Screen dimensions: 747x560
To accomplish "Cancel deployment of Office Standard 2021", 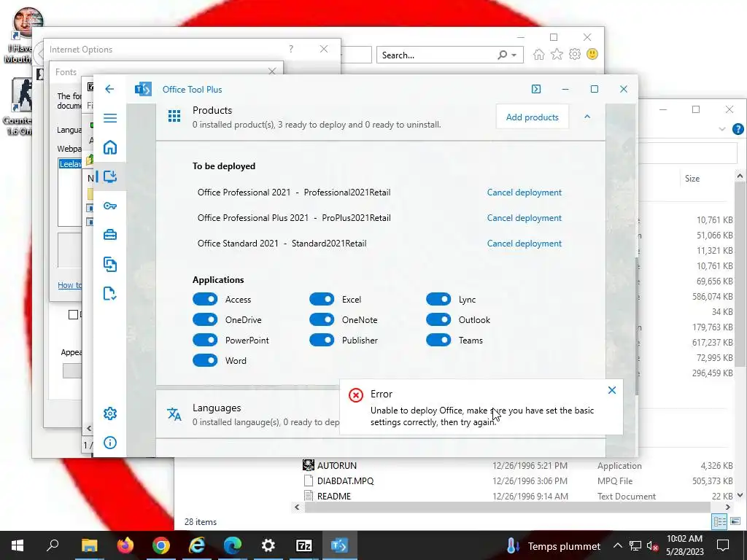I will [x=524, y=244].
